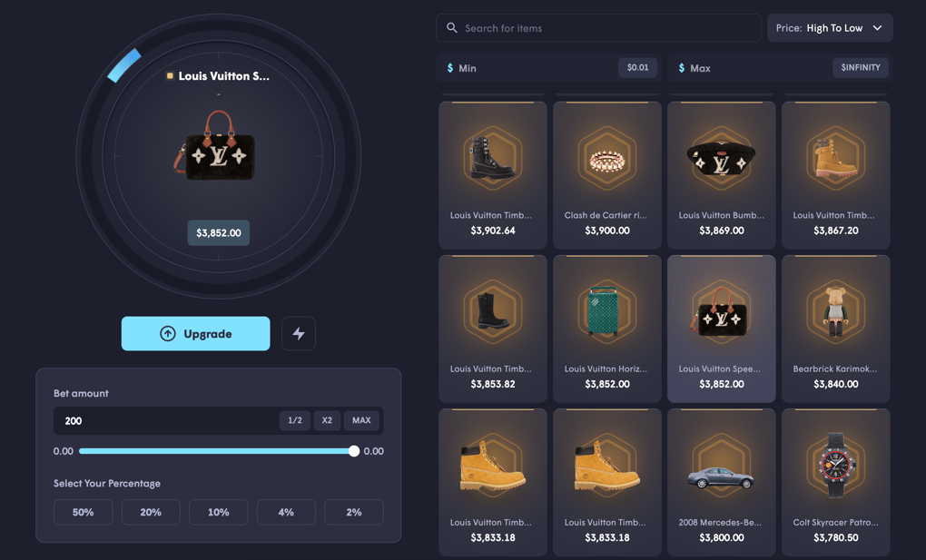Select the 2% percentage option
The image size is (926, 560).
coord(354,512)
